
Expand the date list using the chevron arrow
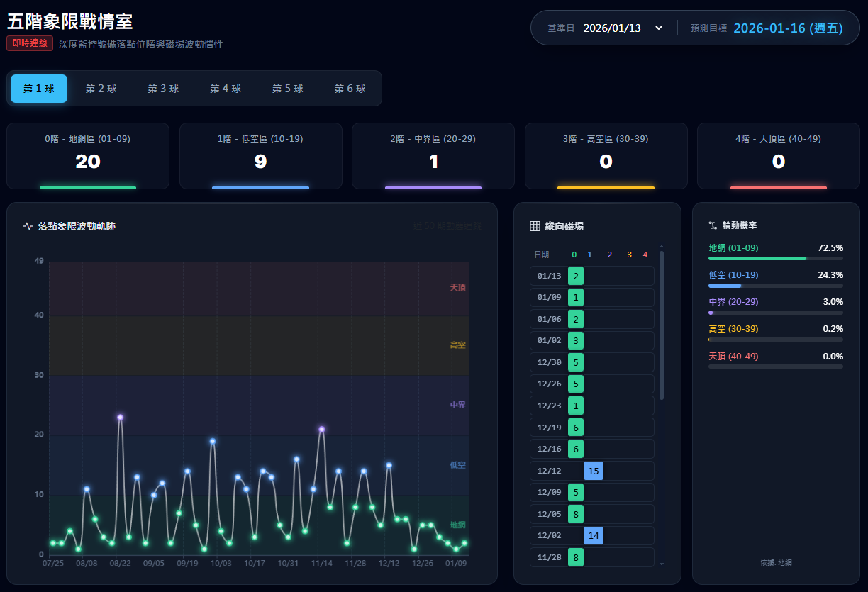click(659, 28)
